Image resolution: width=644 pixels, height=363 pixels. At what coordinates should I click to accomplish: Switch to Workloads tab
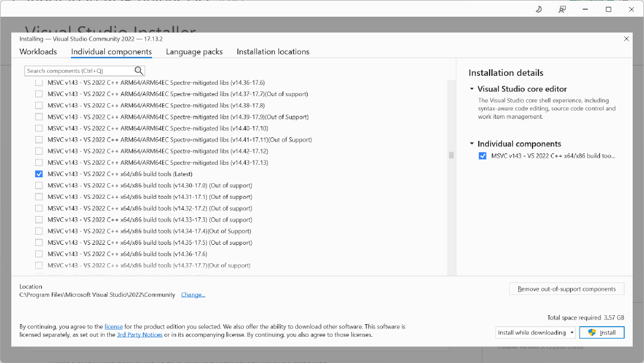38,52
